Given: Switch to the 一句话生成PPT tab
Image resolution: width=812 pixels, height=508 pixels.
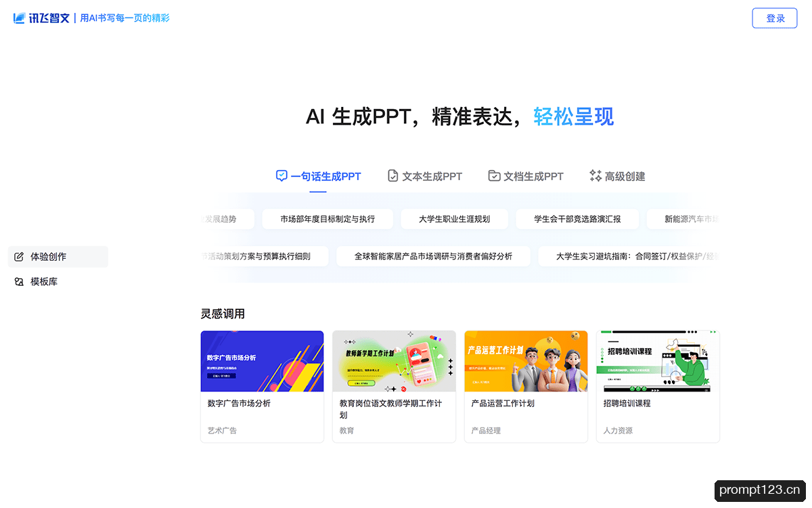Looking at the screenshot, I should pos(318,176).
